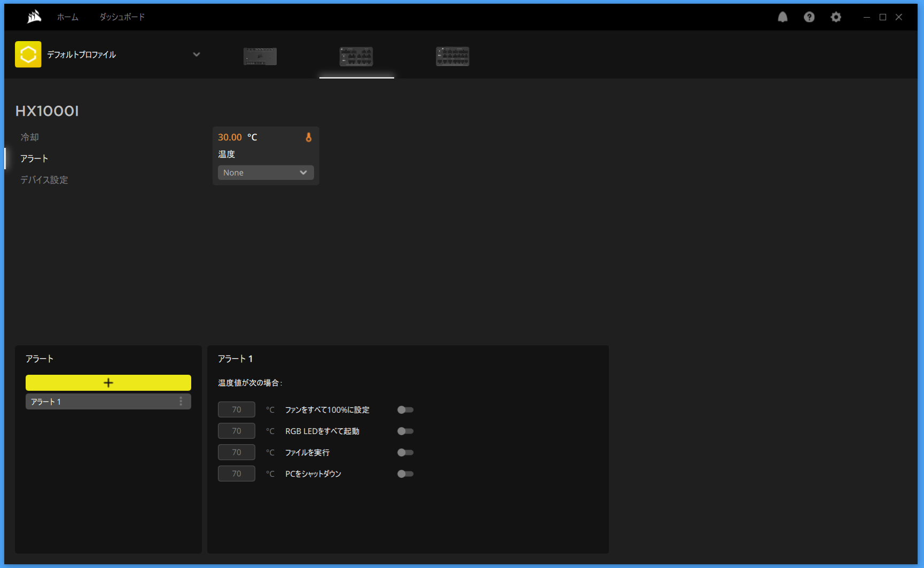
Task: Click the temperature field for RGB LED
Action: coord(237,431)
